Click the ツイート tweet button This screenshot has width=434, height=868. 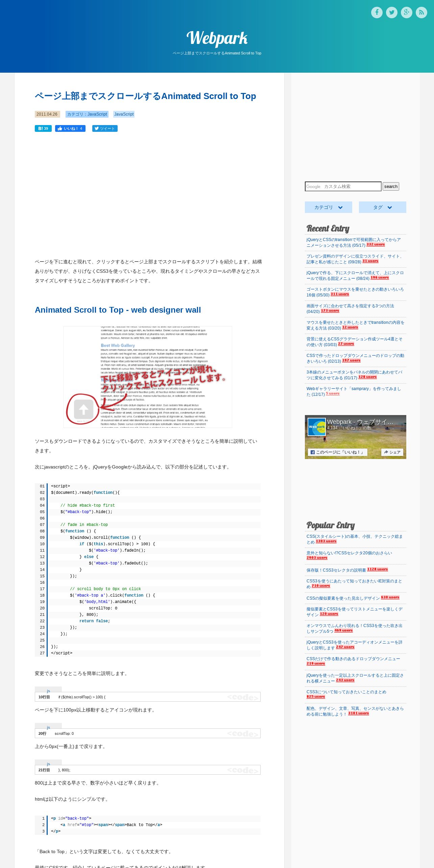105,128
